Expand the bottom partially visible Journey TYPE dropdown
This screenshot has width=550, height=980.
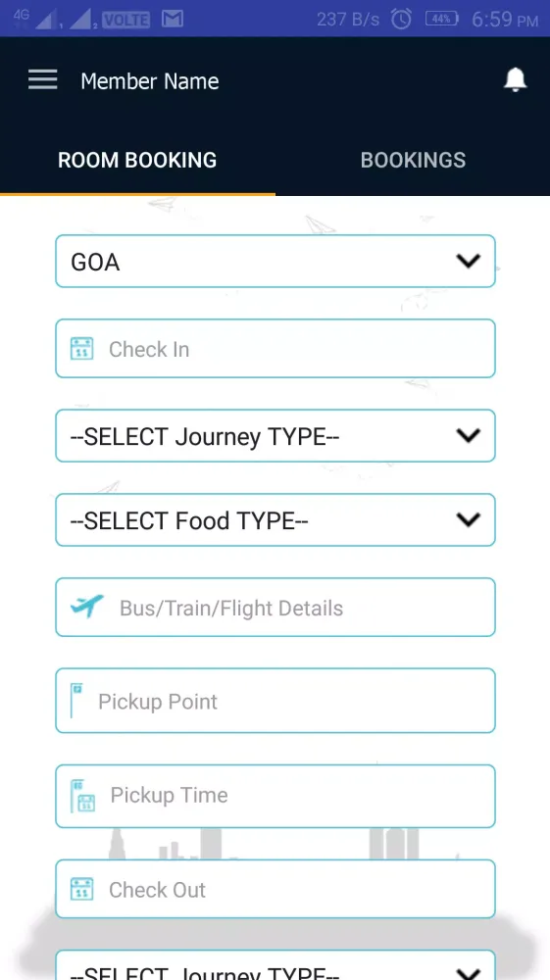tap(275, 965)
